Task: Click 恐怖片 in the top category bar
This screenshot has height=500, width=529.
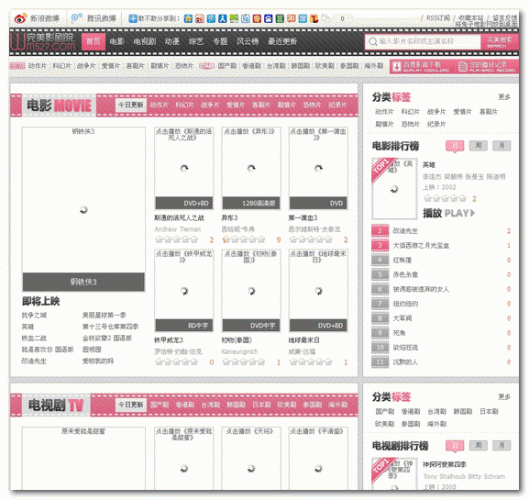Action: (x=184, y=66)
